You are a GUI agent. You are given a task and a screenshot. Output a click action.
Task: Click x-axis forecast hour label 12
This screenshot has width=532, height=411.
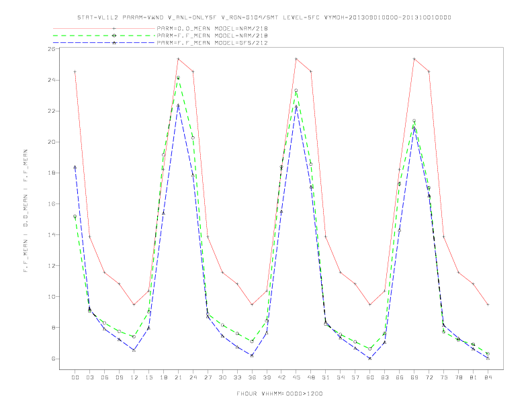(134, 377)
